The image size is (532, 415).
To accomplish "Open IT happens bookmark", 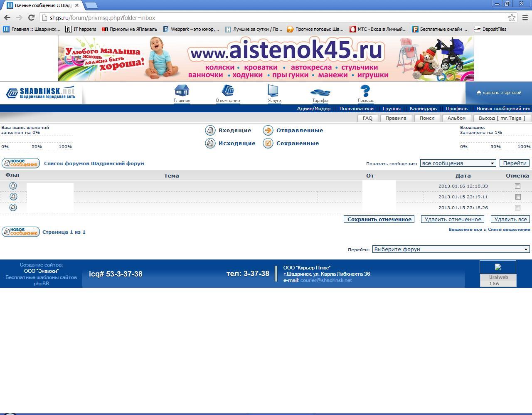I will point(81,29).
